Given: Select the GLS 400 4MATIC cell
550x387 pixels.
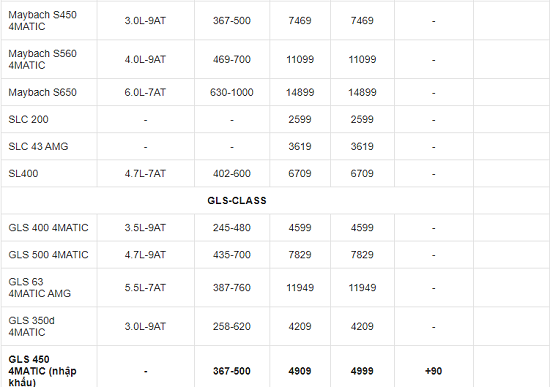Looking at the screenshot, I should [x=48, y=228].
